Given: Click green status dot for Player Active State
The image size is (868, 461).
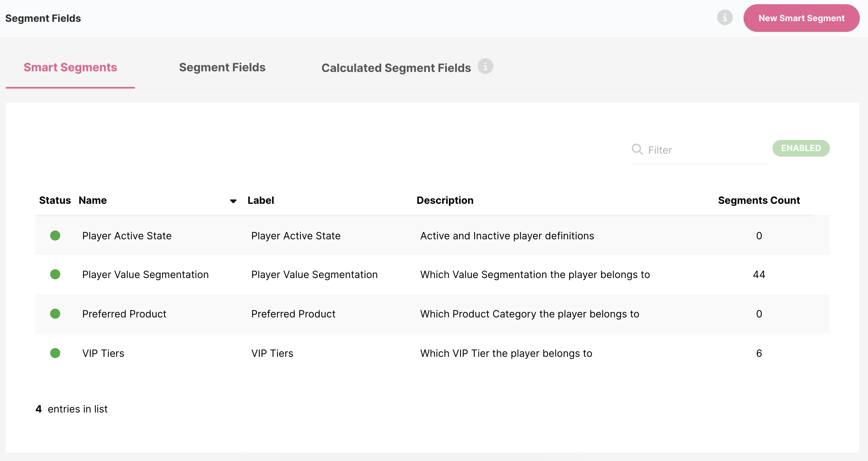Looking at the screenshot, I should 55,235.
